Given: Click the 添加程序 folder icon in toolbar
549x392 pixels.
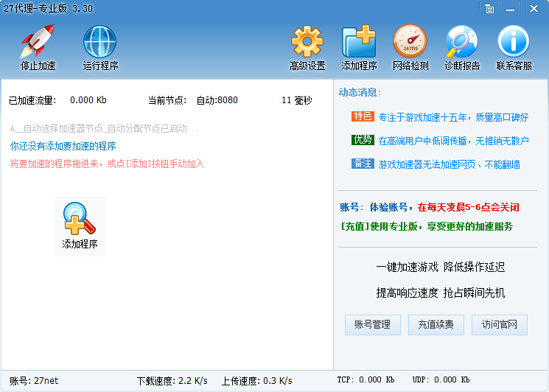Looking at the screenshot, I should [x=359, y=42].
